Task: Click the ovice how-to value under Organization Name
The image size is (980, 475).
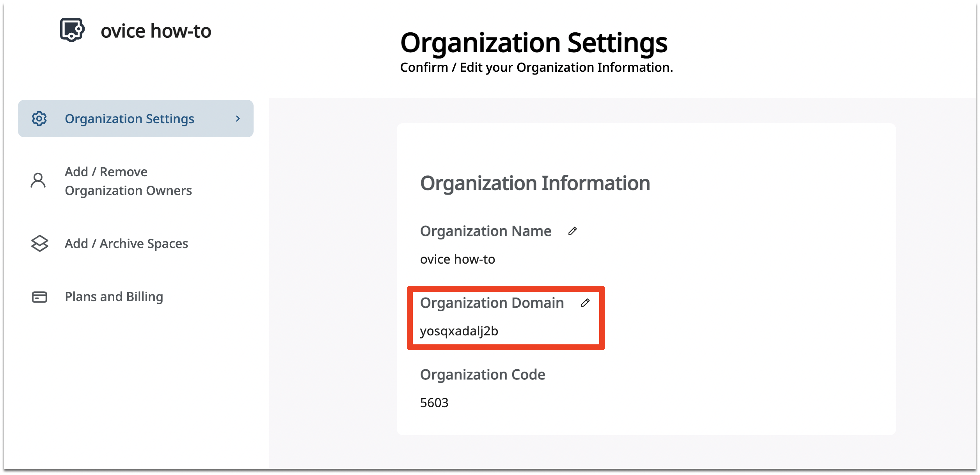Action: [457, 259]
